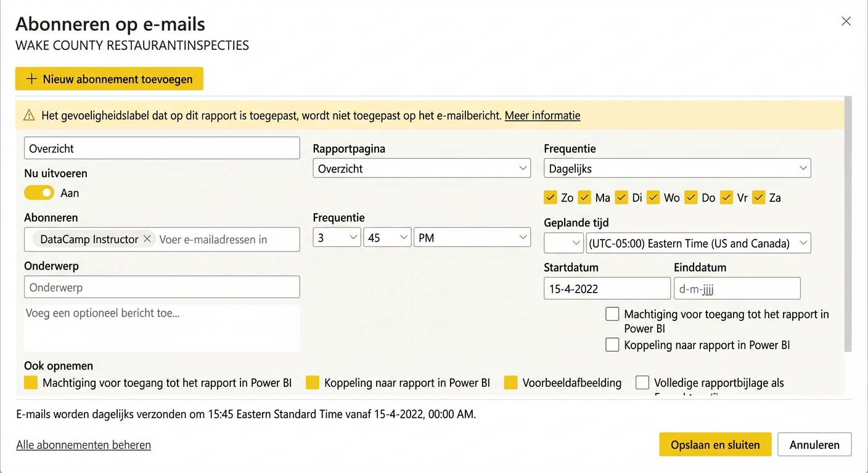Open the Meer informatie link
The width and height of the screenshot is (868, 473).
coord(542,115)
